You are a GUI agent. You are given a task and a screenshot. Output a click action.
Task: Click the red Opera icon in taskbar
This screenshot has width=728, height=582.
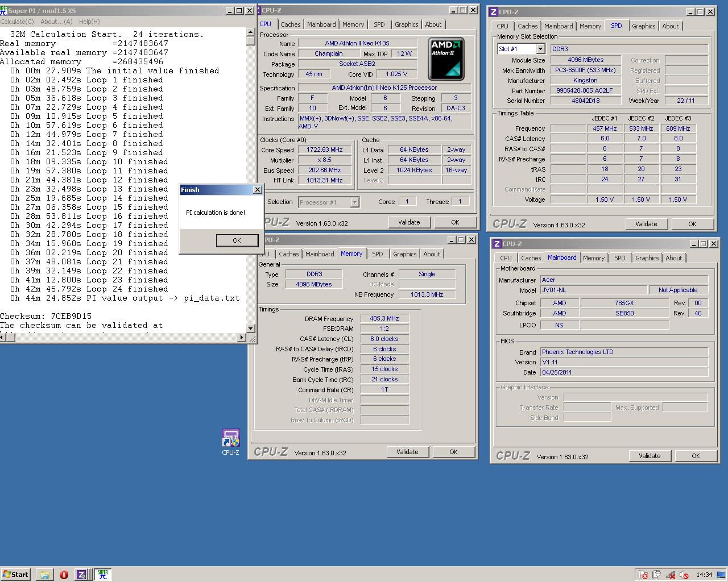64,574
